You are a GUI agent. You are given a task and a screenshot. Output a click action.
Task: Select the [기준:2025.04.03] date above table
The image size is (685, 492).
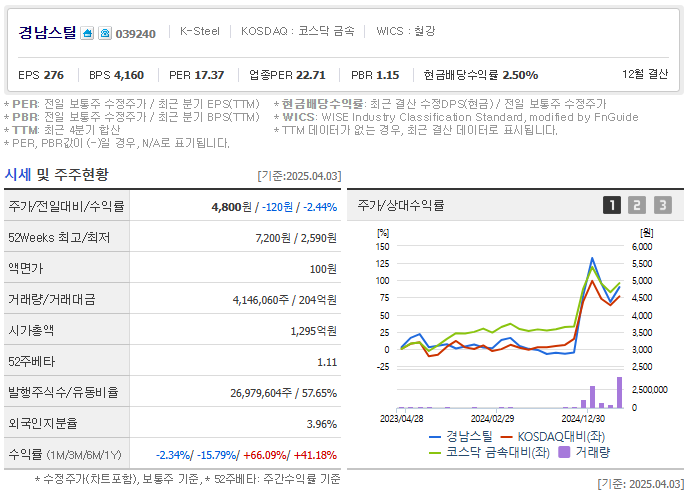(x=299, y=176)
